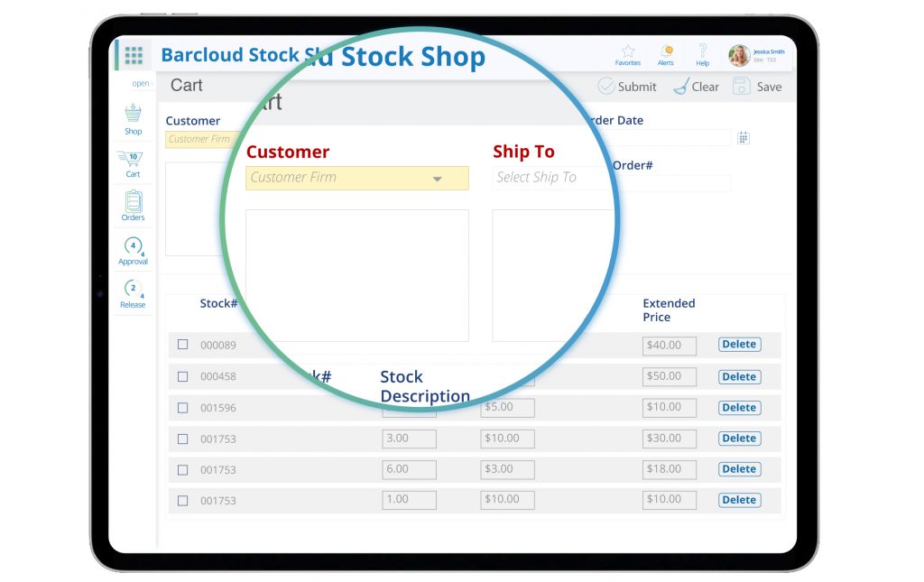Delete the stock 000458 line
924x582 pixels.
[740, 376]
